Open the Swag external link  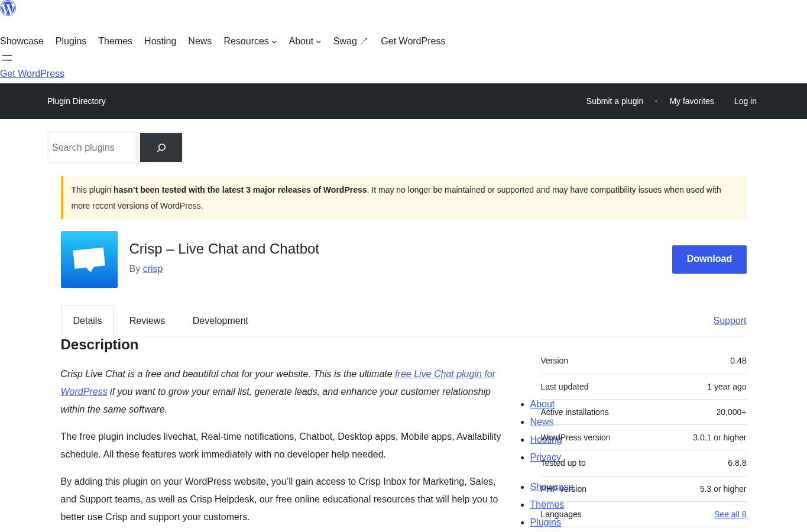(351, 41)
